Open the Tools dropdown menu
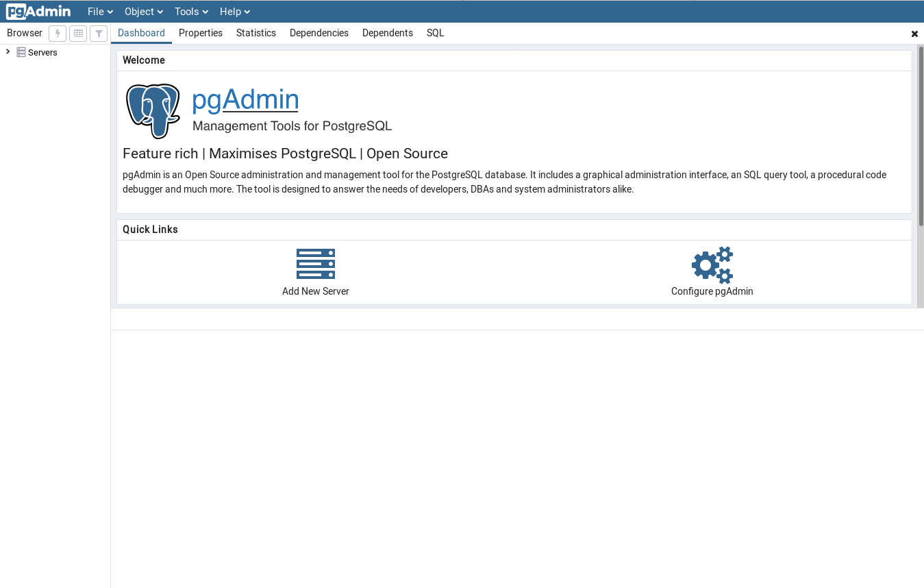The height and width of the screenshot is (588, 924). pyautogui.click(x=190, y=11)
